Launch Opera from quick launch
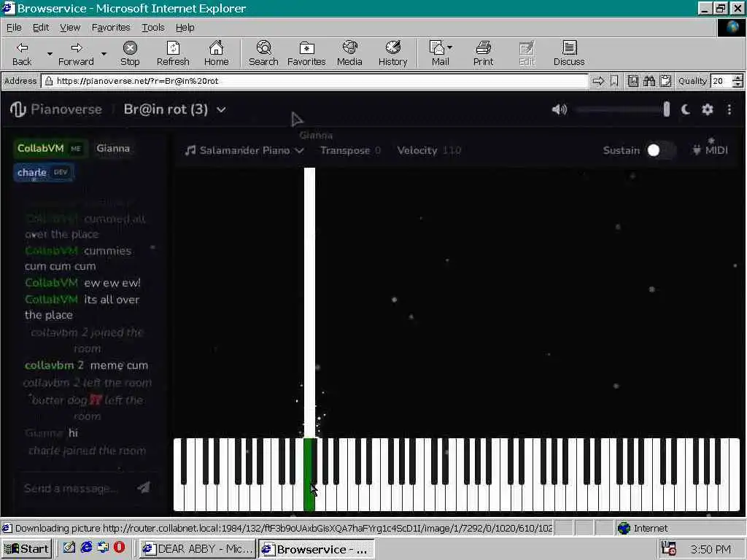The image size is (747, 560). pos(119,548)
